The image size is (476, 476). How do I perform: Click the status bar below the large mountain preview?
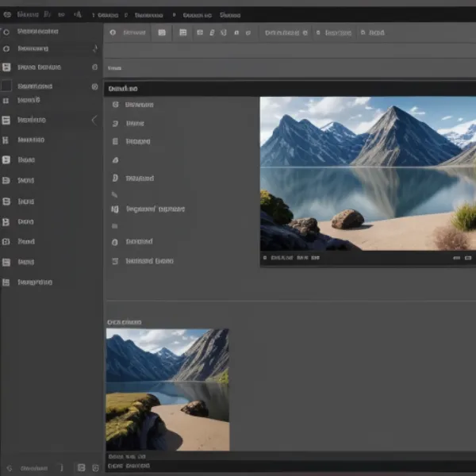click(x=368, y=258)
